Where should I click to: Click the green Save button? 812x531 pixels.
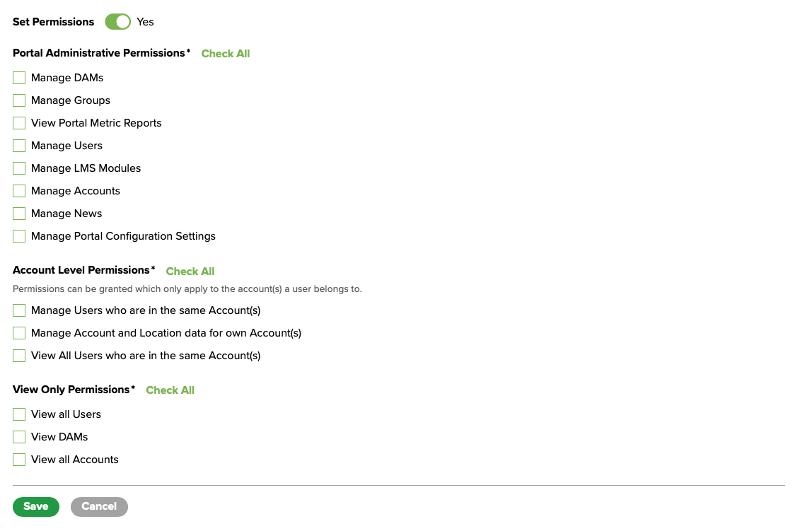tap(36, 506)
